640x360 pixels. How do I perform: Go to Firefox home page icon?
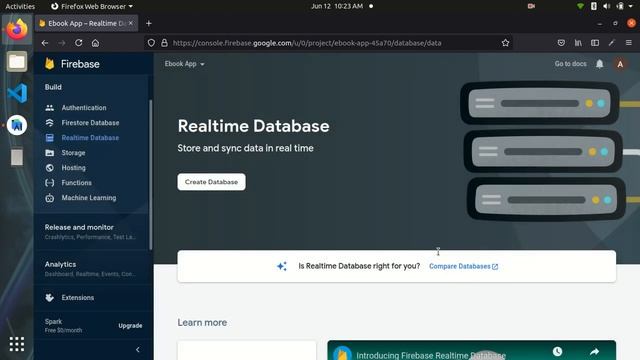pyautogui.click(x=95, y=43)
